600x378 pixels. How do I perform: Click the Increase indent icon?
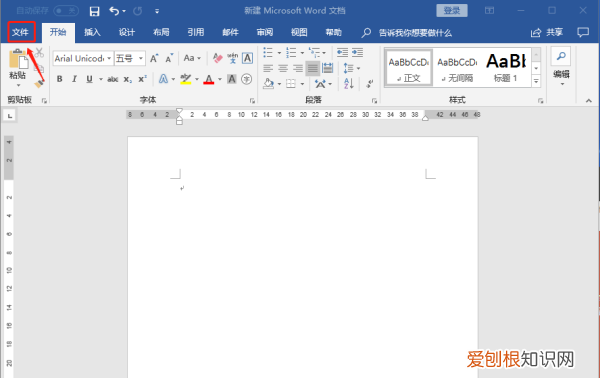(x=357, y=52)
